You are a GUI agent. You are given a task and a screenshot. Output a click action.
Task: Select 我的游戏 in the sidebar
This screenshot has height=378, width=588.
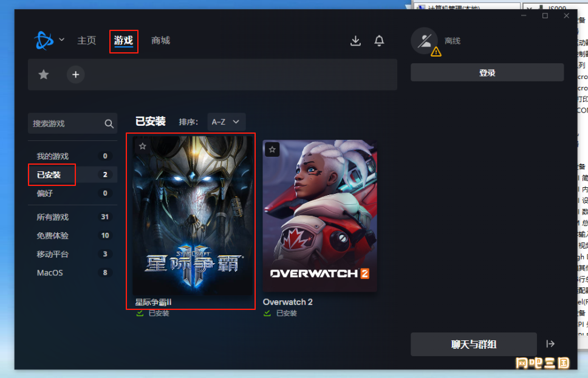coord(72,156)
